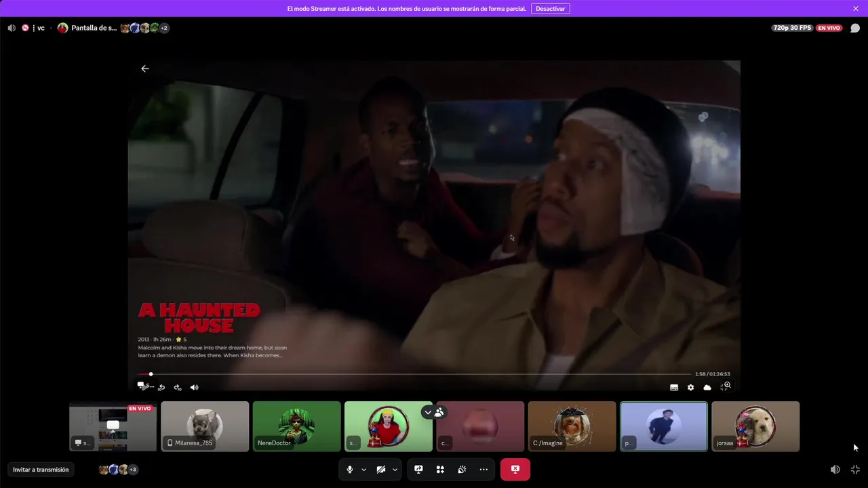Image resolution: width=868 pixels, height=488 pixels.
Task: Toggle the microphone mute button
Action: pyautogui.click(x=350, y=470)
